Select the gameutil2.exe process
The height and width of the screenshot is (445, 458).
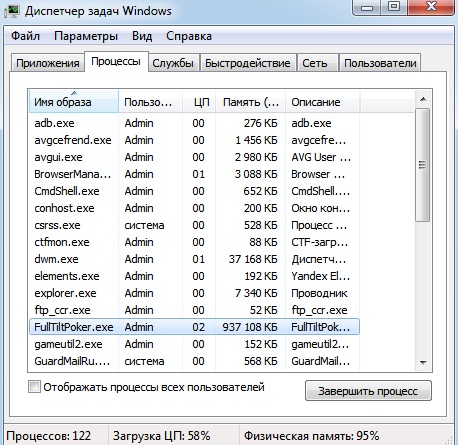coord(194,344)
